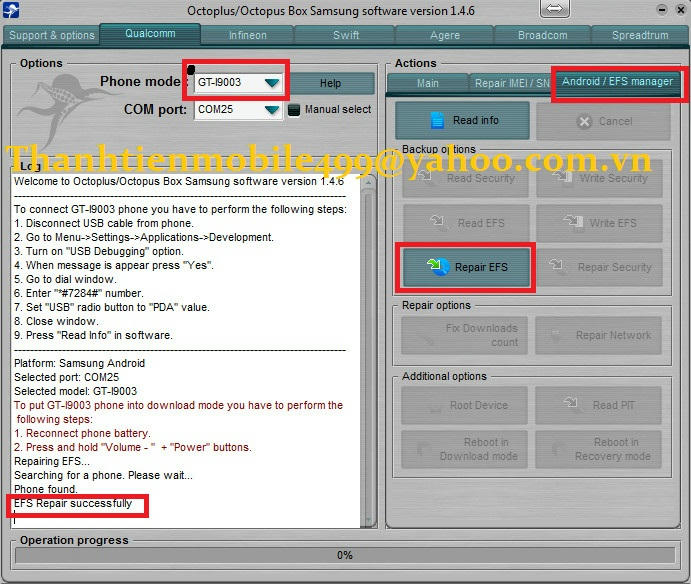Click the Read PIT button

coord(598,405)
